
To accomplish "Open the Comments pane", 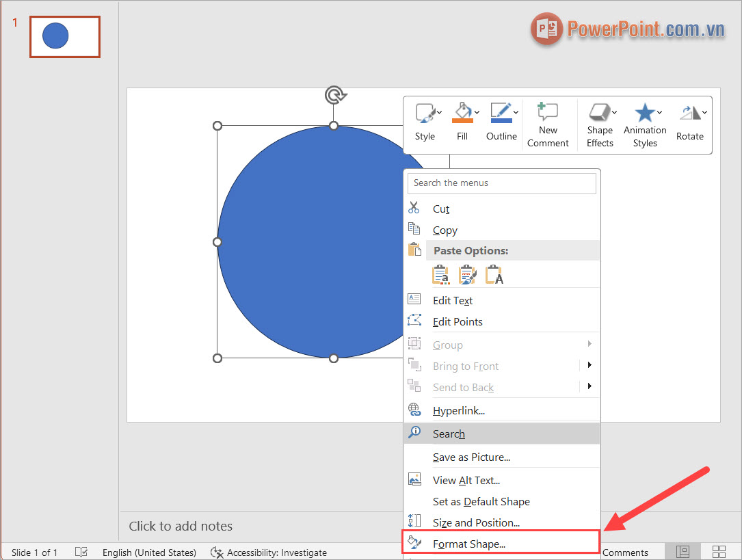I will tap(624, 552).
